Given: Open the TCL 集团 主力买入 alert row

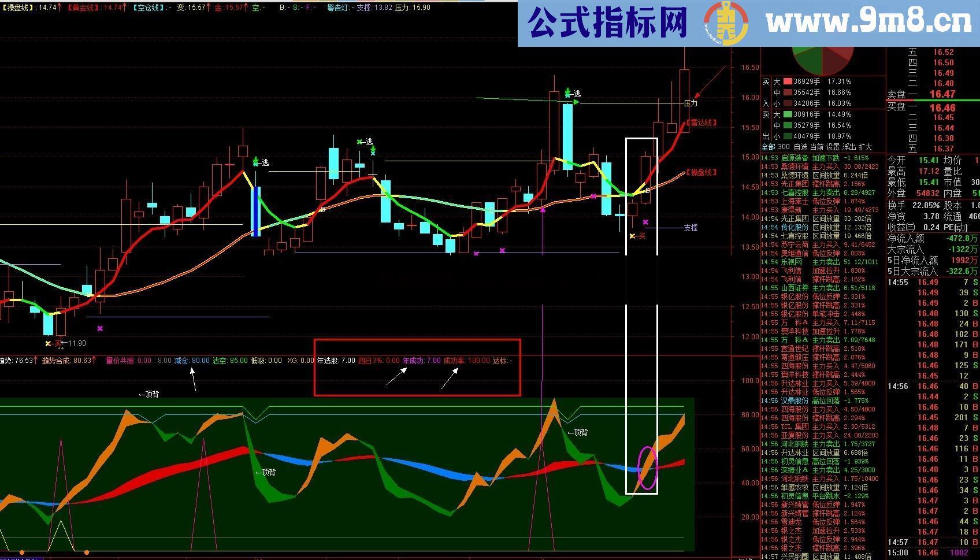Looking at the screenshot, I should coord(823,427).
